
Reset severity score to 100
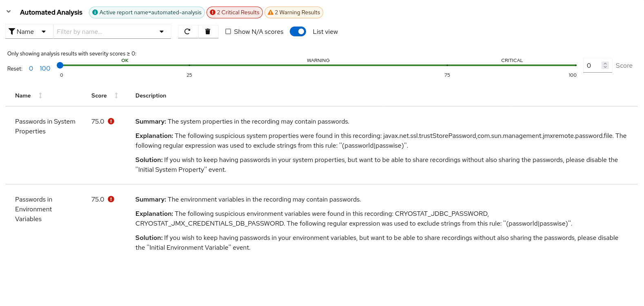(45, 69)
